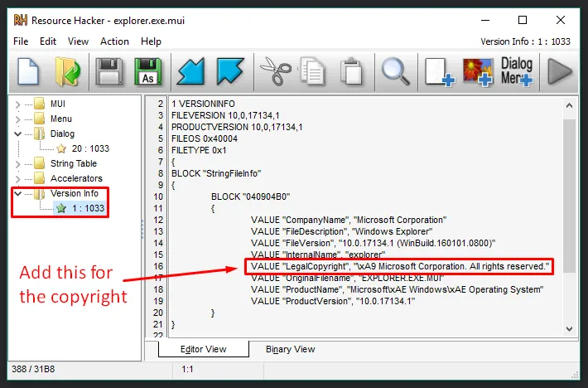
Task: Create a new blank script file
Action: (28, 71)
